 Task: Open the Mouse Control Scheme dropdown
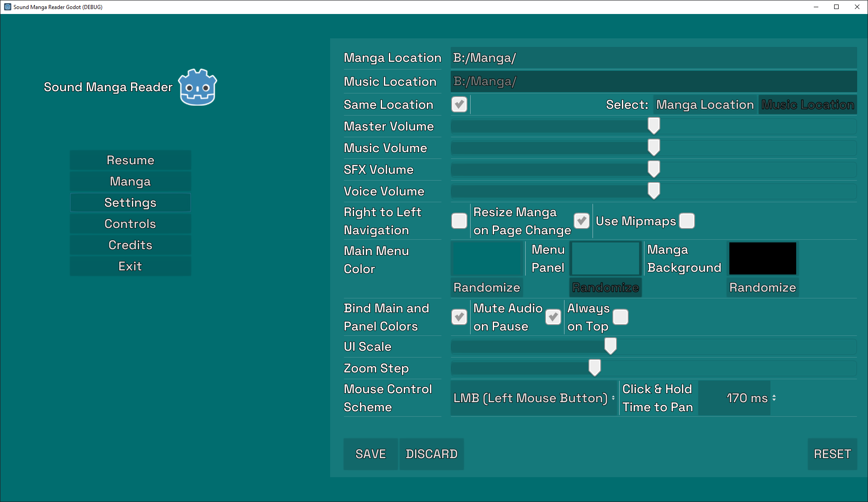[534, 398]
